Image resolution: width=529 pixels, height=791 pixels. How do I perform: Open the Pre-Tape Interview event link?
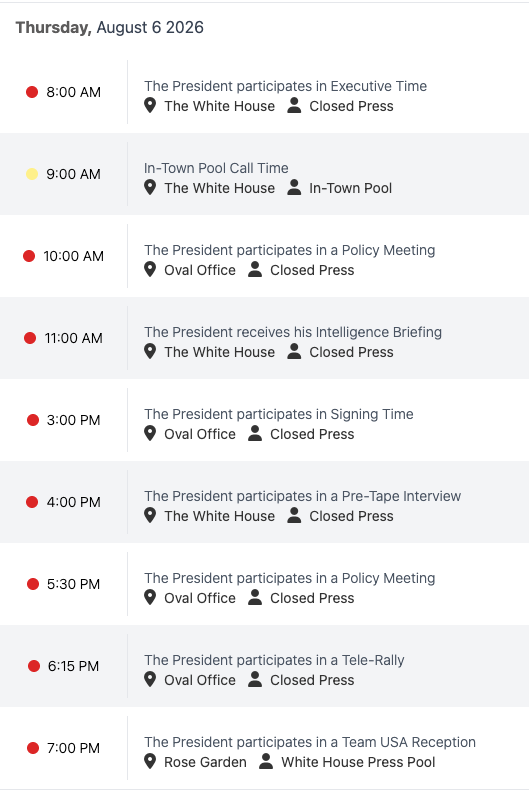coord(303,496)
